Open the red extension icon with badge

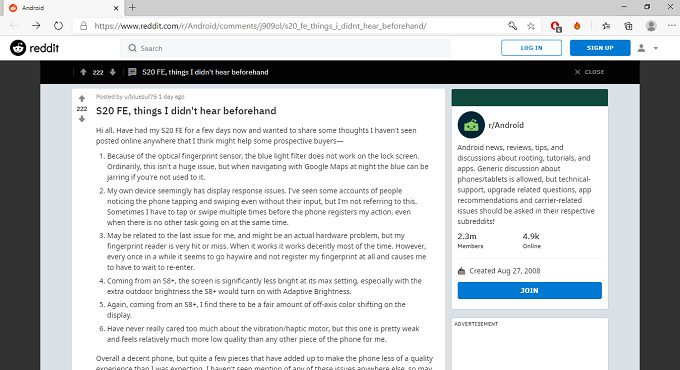[556, 26]
